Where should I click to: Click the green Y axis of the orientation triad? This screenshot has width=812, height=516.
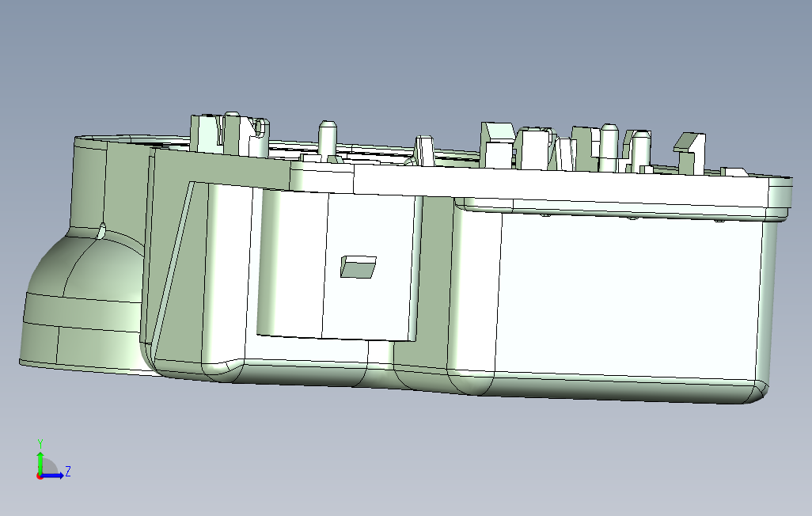(40, 463)
